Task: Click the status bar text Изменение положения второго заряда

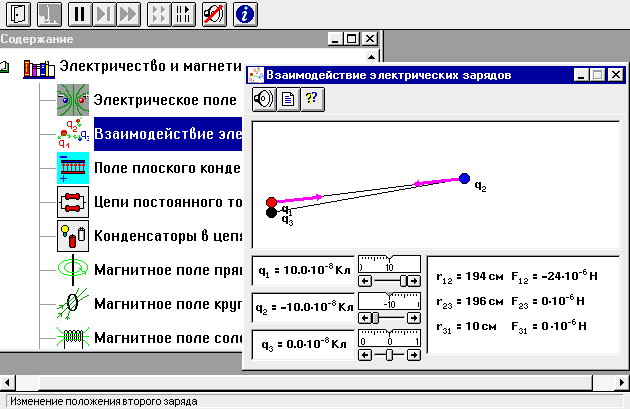Action: [104, 401]
